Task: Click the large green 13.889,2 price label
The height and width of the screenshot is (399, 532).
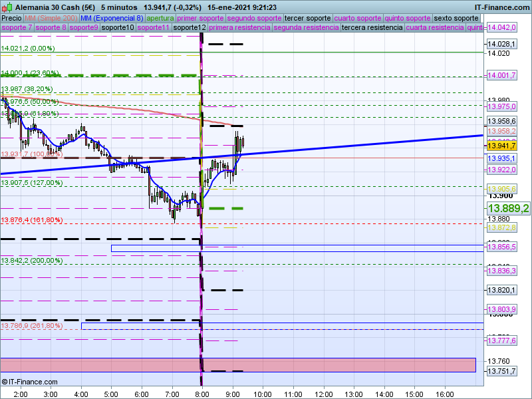Action: [508, 208]
